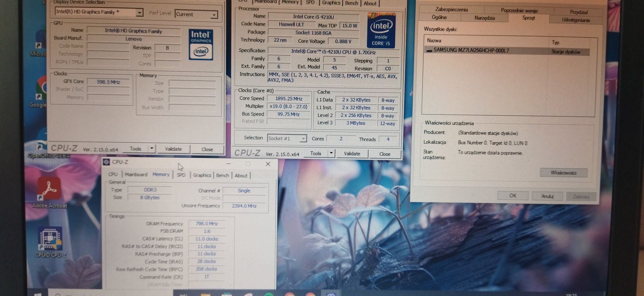Image resolution: width=644 pixels, height=296 pixels.
Task: Click the Level 3 cache 3 MBytes value
Action: click(356, 123)
